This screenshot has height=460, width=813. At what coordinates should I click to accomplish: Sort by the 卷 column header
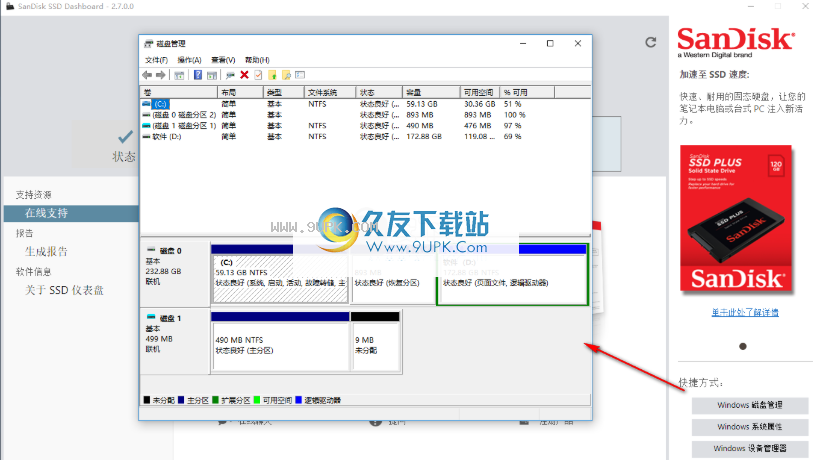(178, 92)
